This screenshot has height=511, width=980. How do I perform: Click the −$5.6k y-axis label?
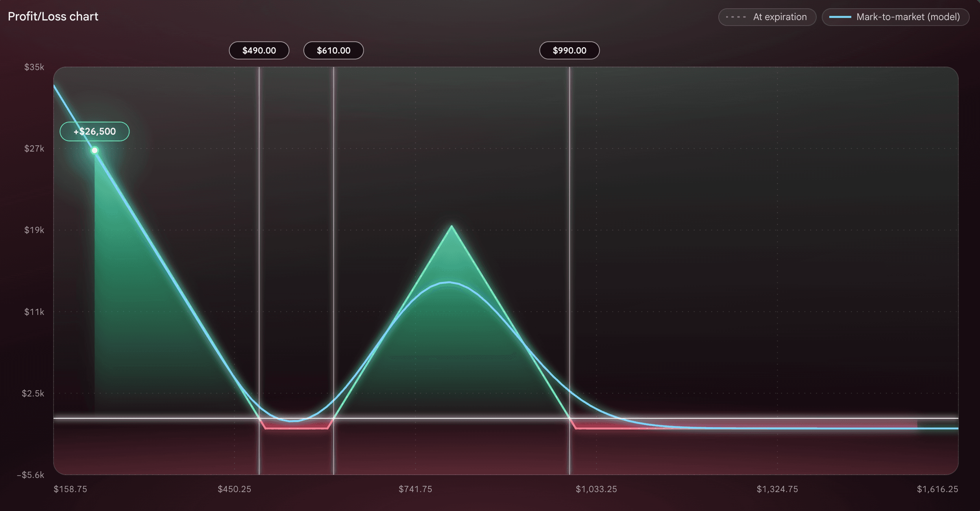(31, 475)
